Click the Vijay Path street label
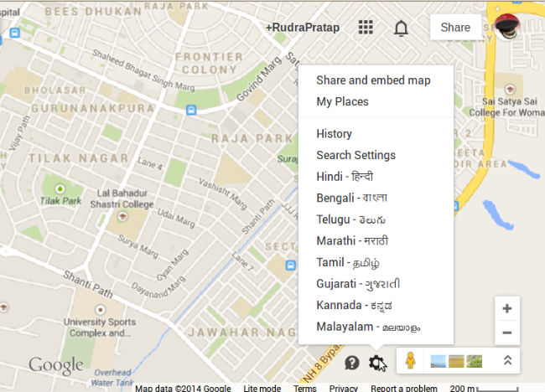 (x=19, y=133)
